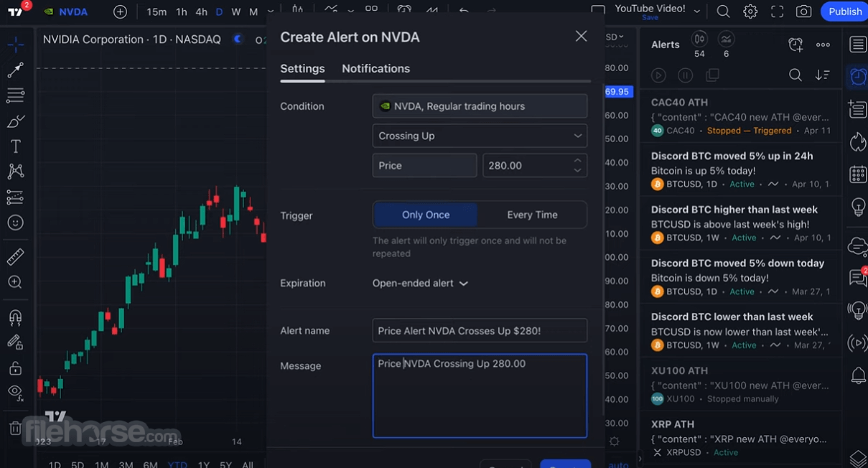Image resolution: width=868 pixels, height=468 pixels.
Task: Select the YTD date range
Action: pos(177,464)
